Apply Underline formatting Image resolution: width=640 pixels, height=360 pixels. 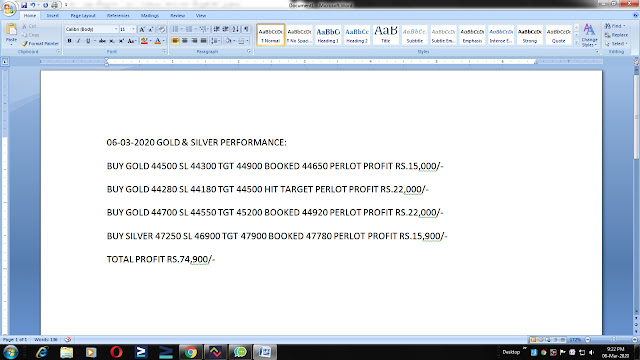pos(88,41)
